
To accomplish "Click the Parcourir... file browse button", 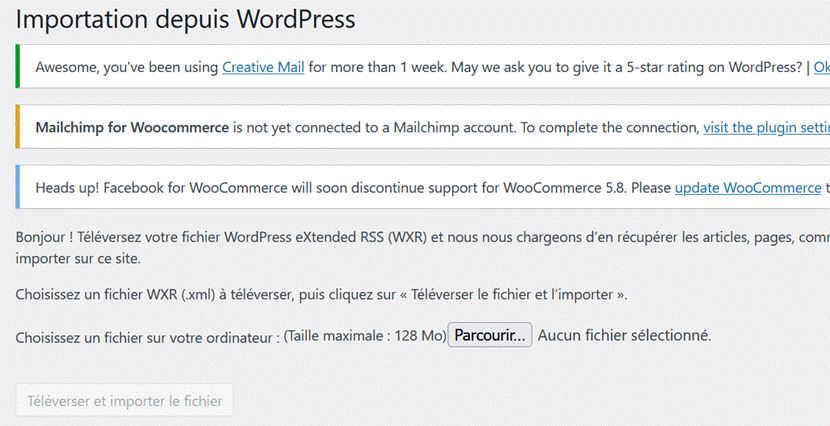I will [490, 335].
